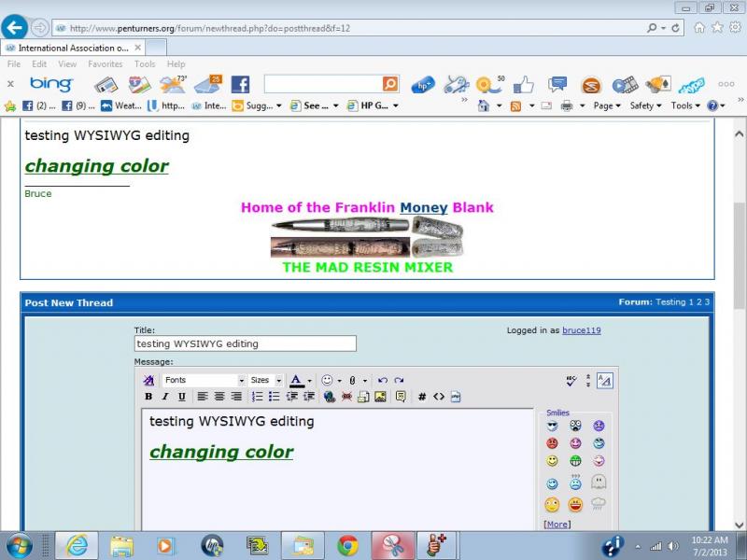Open the Tools menu in menu bar
The width and height of the screenshot is (747, 560).
point(145,64)
